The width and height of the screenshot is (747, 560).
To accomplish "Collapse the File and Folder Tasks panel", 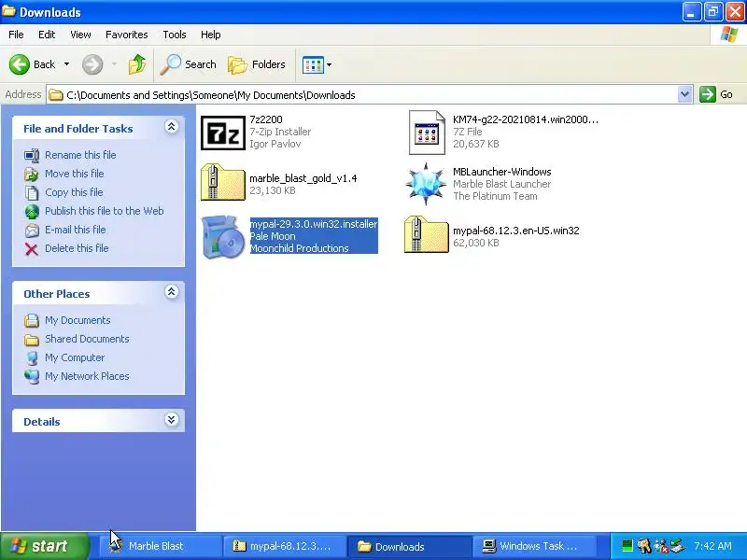I will tap(172, 127).
